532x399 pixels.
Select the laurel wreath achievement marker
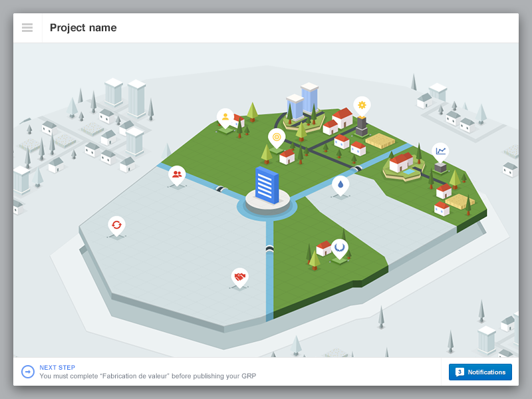point(338,245)
